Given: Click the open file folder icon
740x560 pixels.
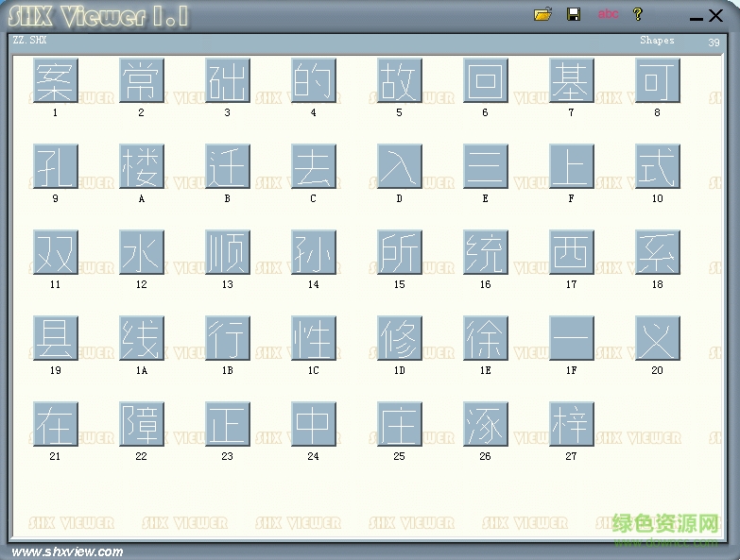Looking at the screenshot, I should pos(542,14).
